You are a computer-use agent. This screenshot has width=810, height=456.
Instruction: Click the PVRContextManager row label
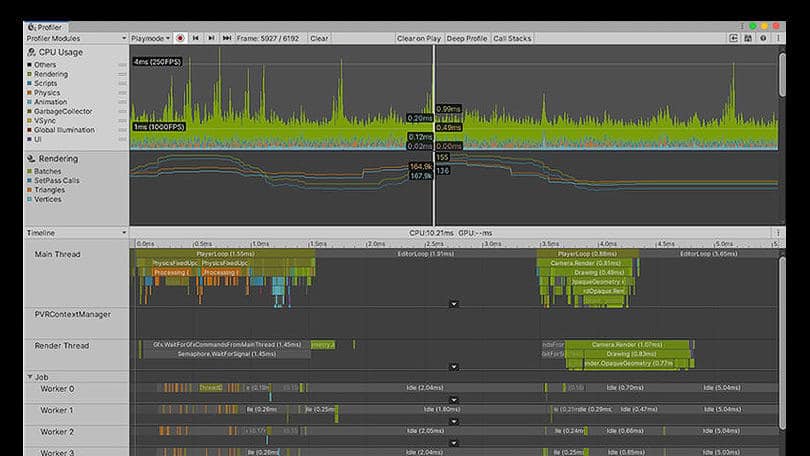point(72,314)
